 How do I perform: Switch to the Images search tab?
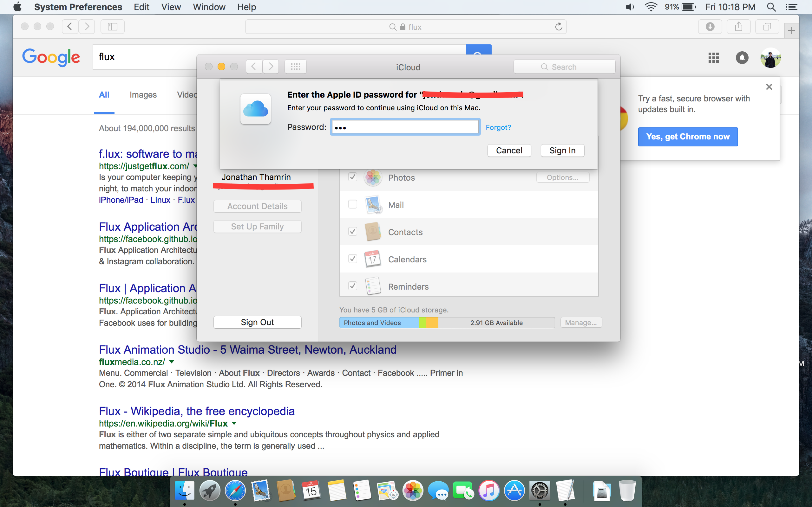[143, 95]
